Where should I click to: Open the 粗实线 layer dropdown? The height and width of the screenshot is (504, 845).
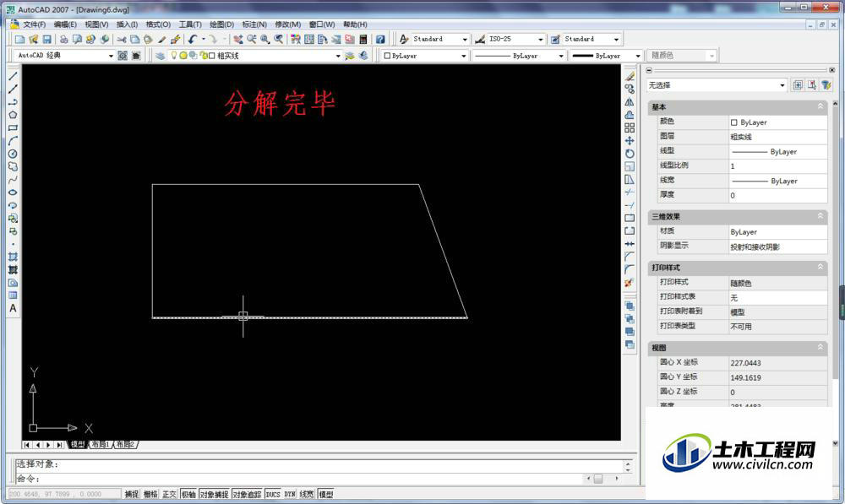338,56
